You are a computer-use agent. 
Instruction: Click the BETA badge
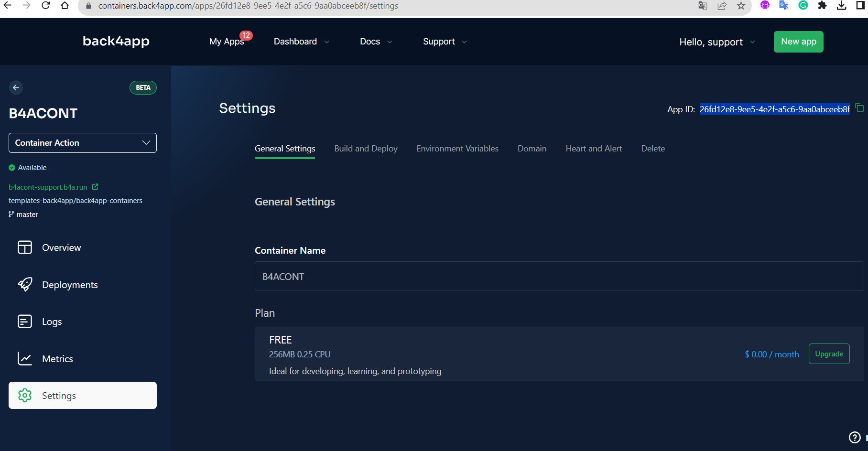click(143, 87)
